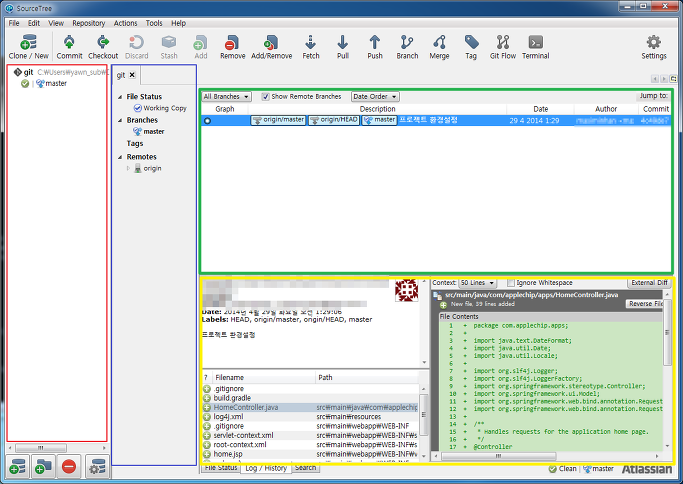The image size is (683, 484).
Task: Enable Ignore Whitespace checkbox
Action: 511,283
